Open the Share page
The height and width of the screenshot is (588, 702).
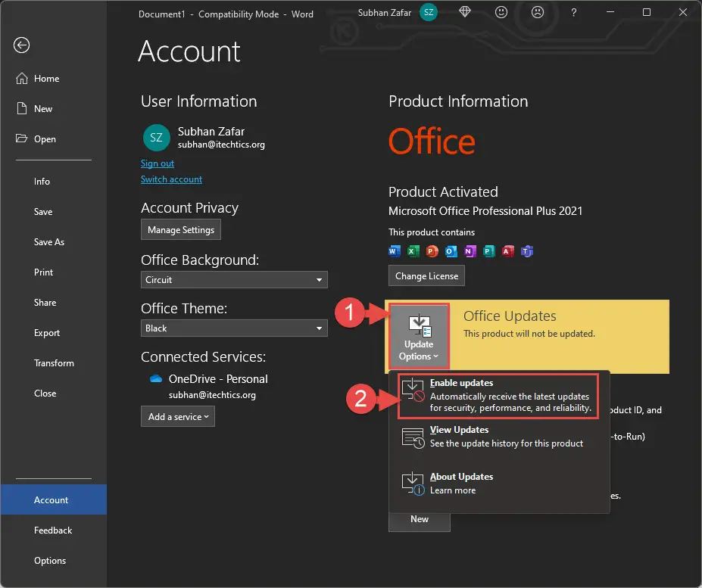point(45,303)
